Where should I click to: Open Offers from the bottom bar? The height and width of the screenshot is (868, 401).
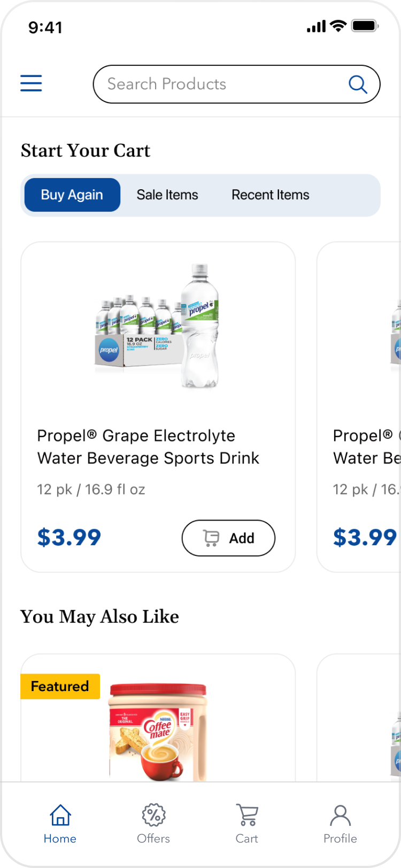[x=153, y=816]
